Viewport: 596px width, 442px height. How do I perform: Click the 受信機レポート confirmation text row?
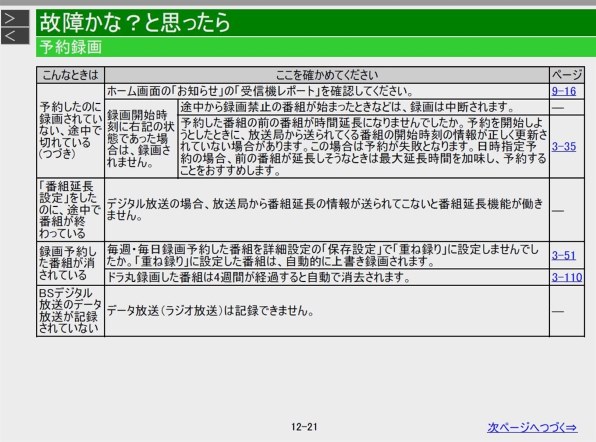tap(327, 91)
